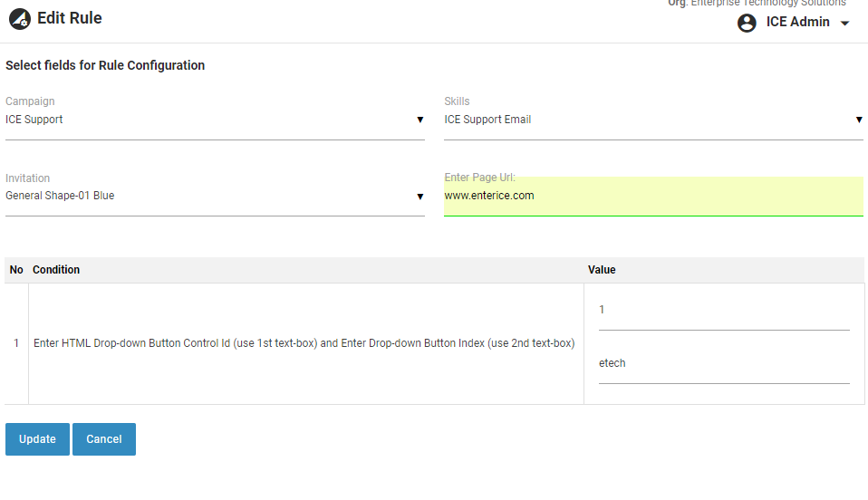Click the ICE Support Email skills value

point(487,120)
